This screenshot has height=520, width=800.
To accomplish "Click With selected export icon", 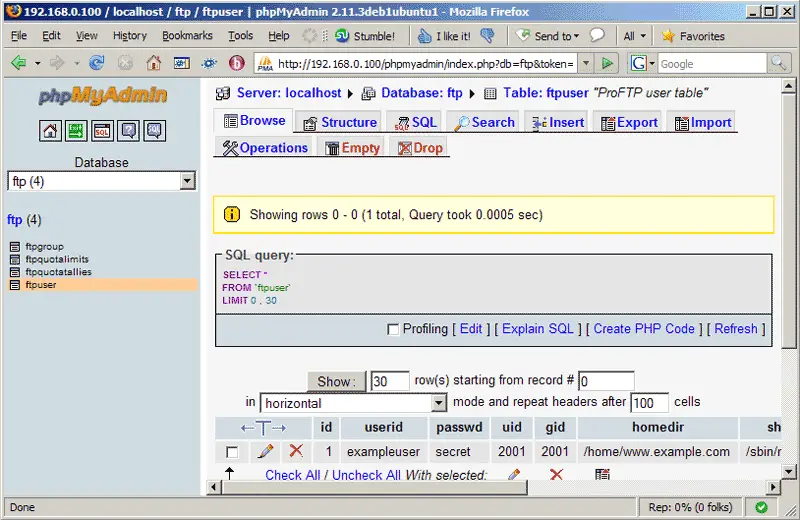I will pos(602,475).
